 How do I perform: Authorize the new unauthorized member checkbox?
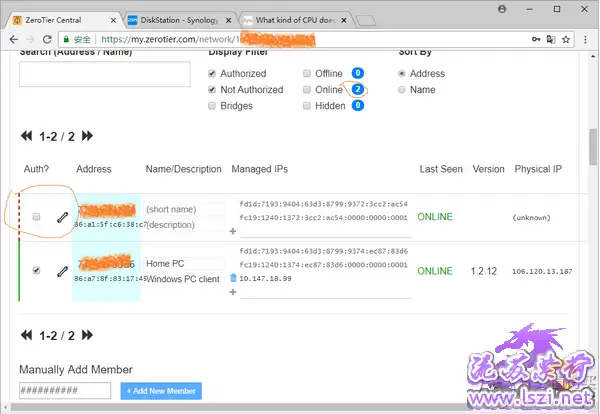pyautogui.click(x=36, y=217)
